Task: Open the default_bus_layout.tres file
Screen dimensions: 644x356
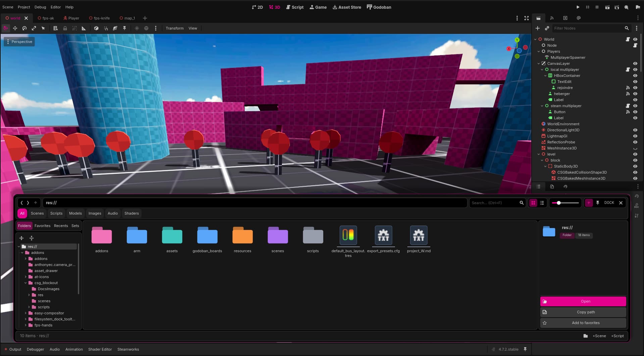Action: [x=348, y=241]
